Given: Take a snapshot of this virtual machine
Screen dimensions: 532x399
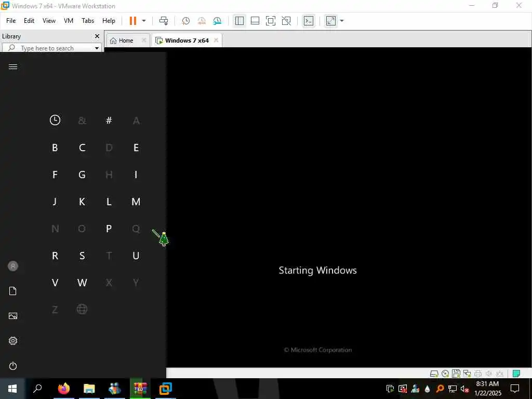Looking at the screenshot, I should (185, 21).
